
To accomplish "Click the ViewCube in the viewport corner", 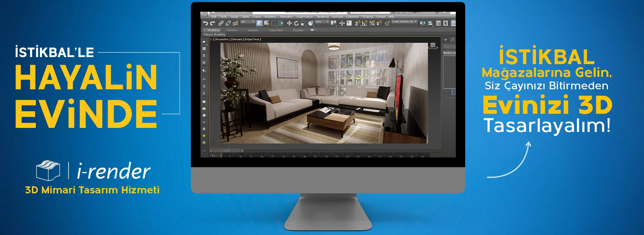I will (433, 45).
